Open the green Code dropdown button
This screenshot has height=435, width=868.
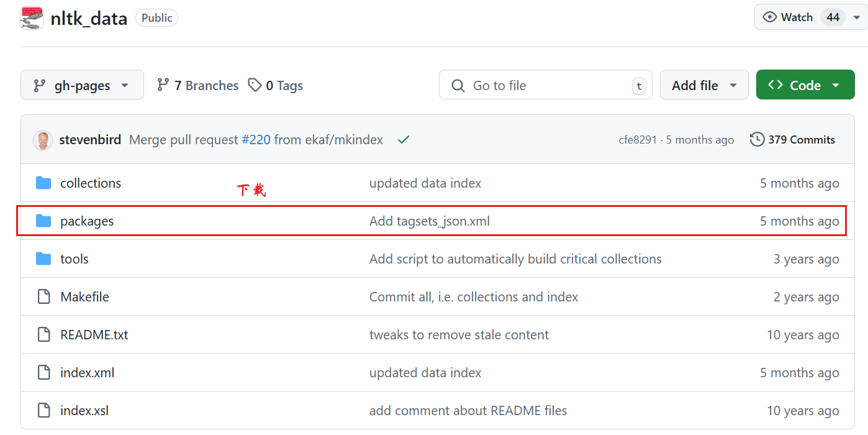805,85
